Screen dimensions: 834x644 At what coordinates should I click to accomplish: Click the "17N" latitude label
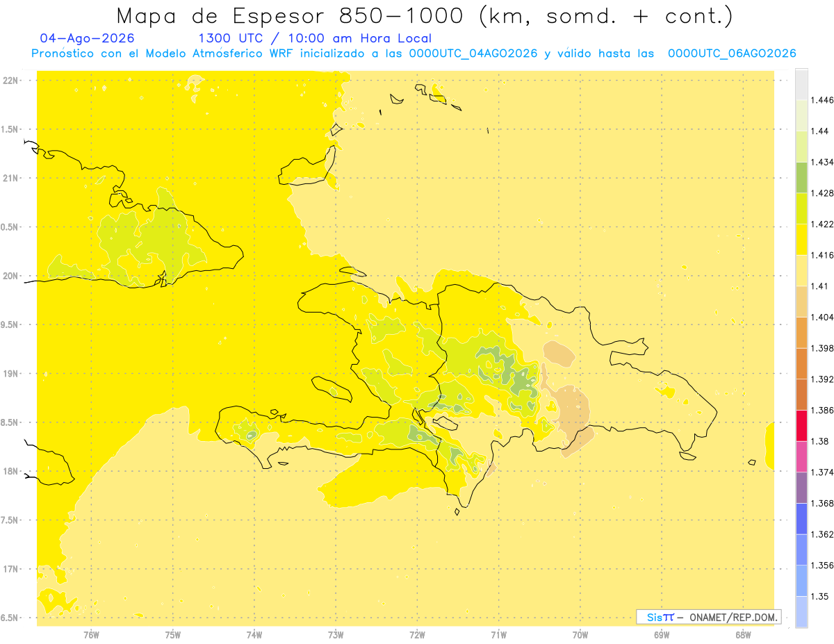tap(12, 569)
